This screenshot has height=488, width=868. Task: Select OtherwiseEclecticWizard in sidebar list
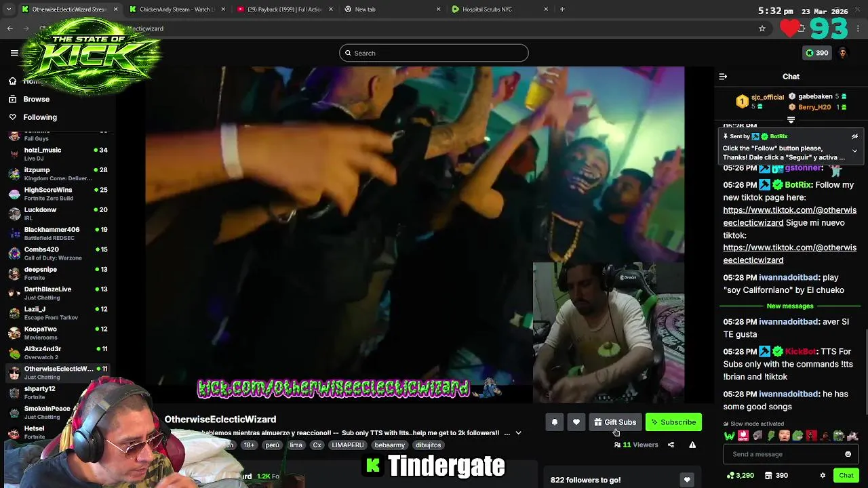57,373
